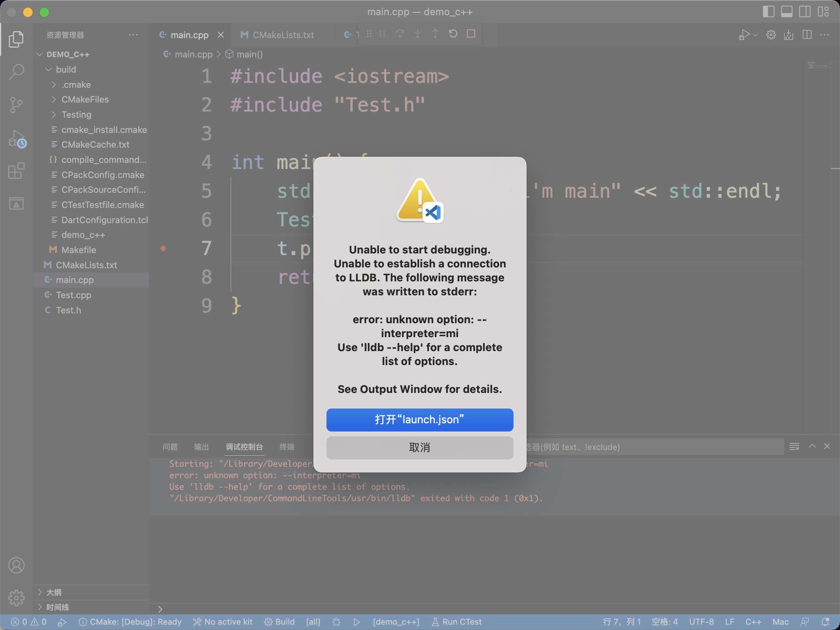Switch to the 调试控制台 panel tab
Viewport: 840px width, 630px height.
coord(244,447)
